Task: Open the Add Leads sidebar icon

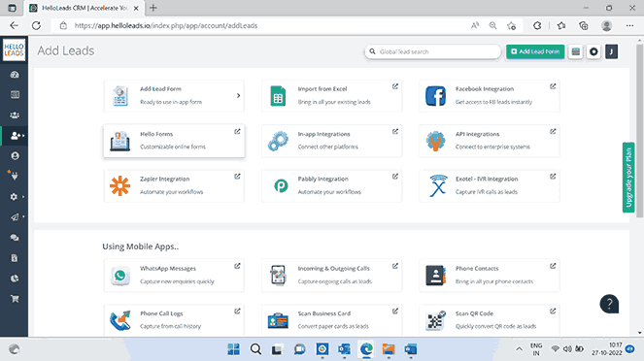Action: point(16,136)
